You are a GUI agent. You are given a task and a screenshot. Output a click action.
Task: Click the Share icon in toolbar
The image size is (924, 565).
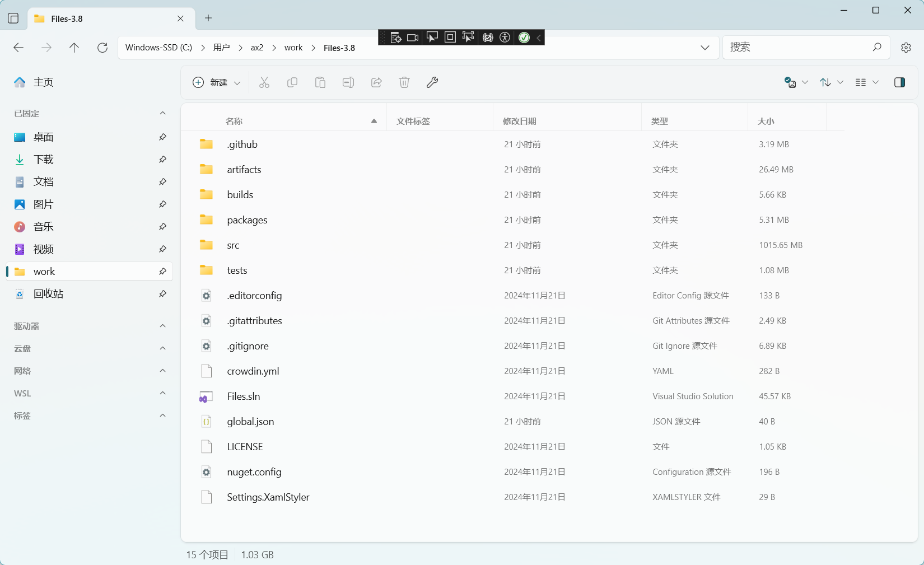[376, 83]
